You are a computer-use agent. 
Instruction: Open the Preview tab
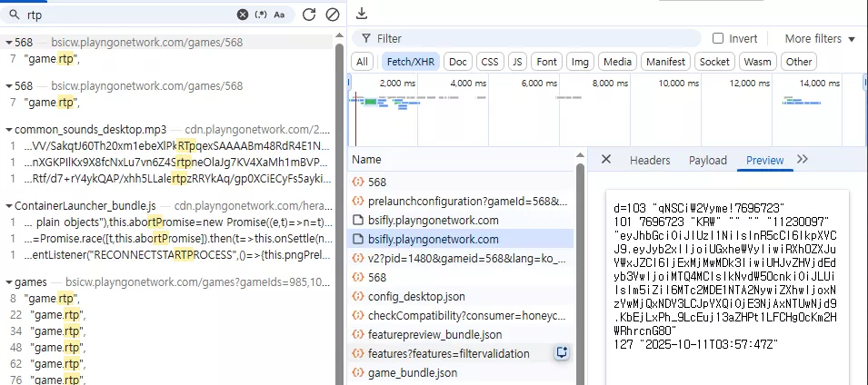point(765,161)
